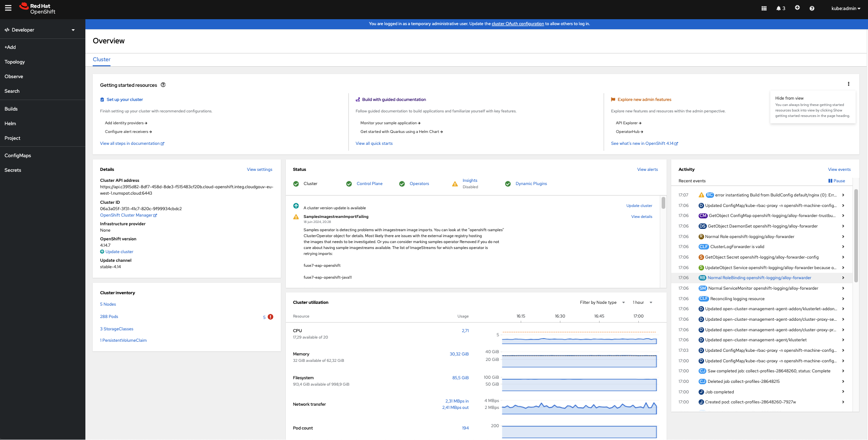Open the help question mark icon
This screenshot has height=440, width=868.
tap(812, 8)
